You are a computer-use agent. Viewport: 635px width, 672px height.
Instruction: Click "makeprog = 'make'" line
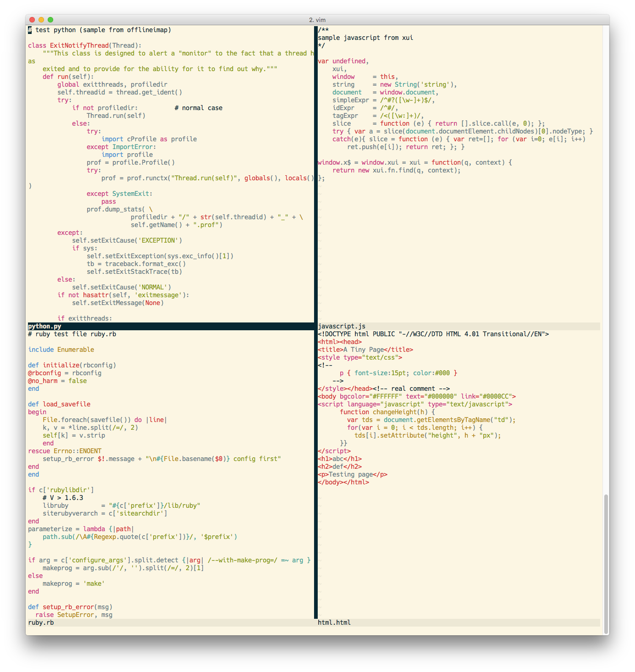point(74,583)
